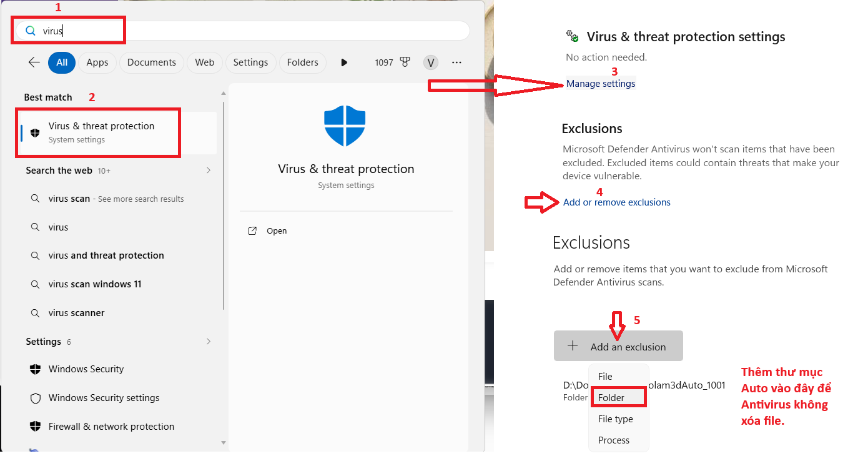The height and width of the screenshot is (466, 868).
Task: Go back using the left arrow icon
Action: (34, 62)
